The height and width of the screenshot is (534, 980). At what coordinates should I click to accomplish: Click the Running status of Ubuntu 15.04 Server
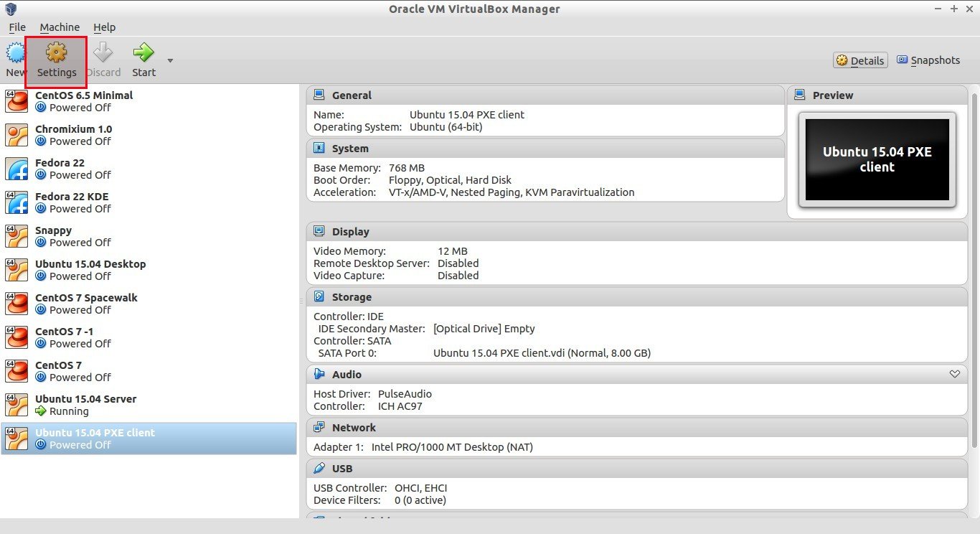pos(69,411)
